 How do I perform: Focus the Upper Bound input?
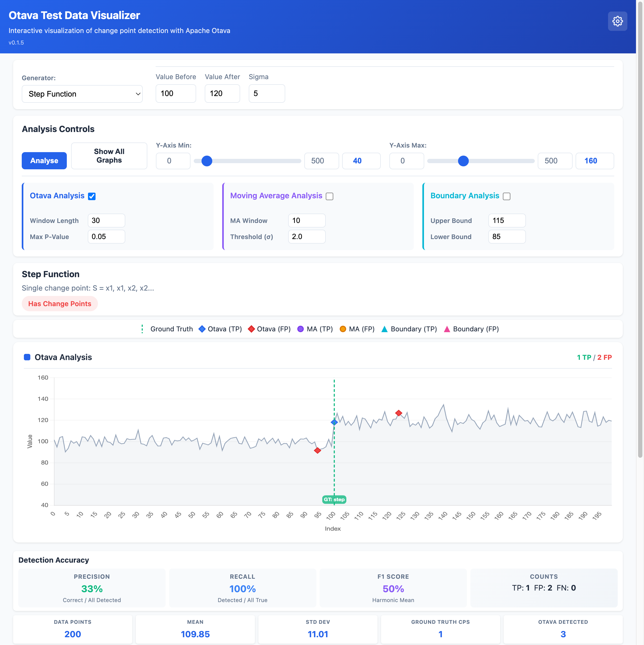click(x=507, y=221)
